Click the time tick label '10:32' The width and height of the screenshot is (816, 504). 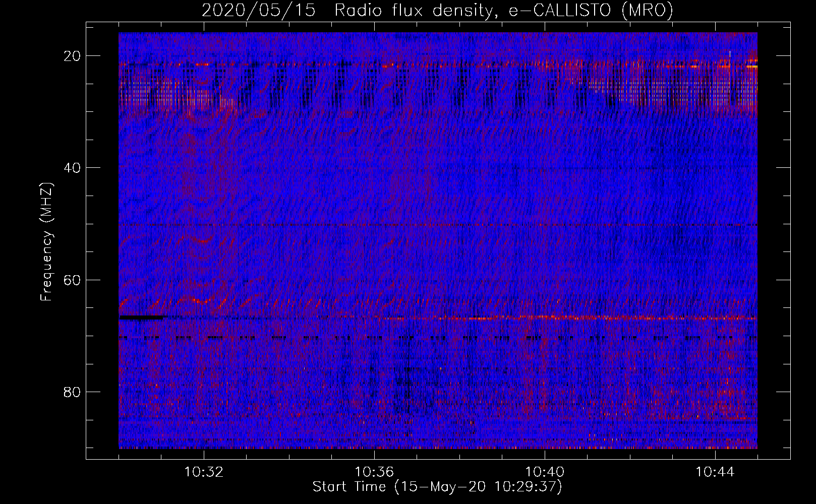coord(204,472)
